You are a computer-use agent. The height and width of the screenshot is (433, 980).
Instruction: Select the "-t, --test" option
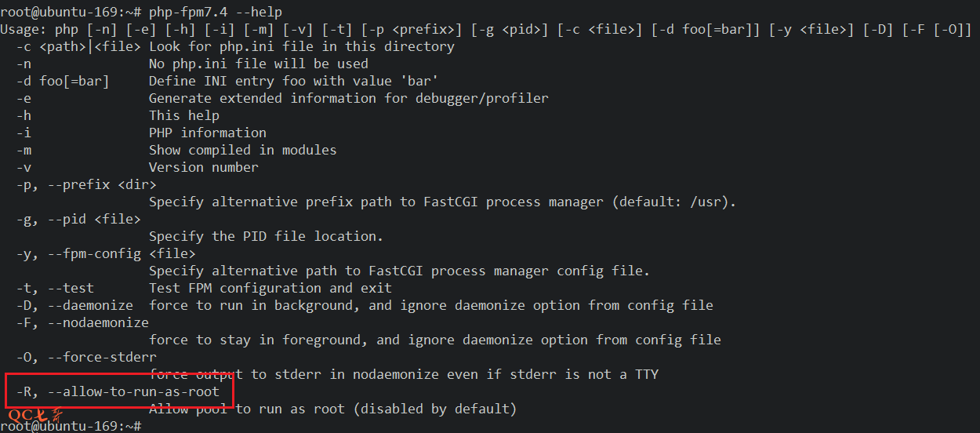55,288
